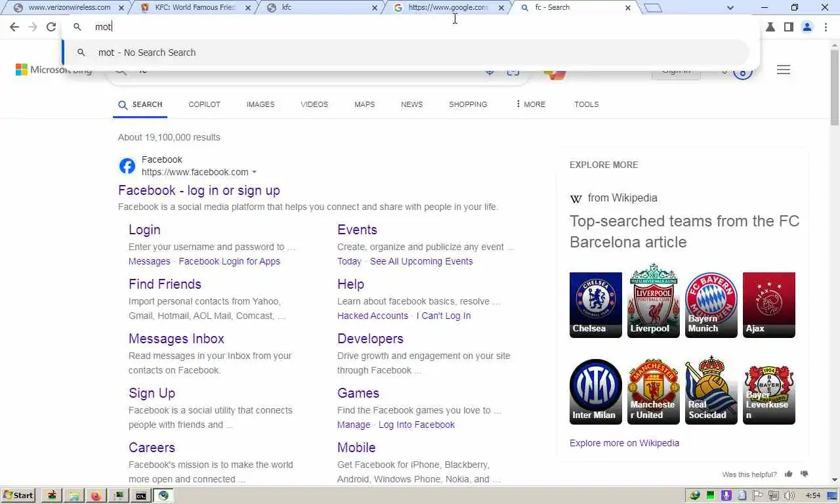Open the Chrome three-dot menu
The image size is (840, 504).
point(826,27)
